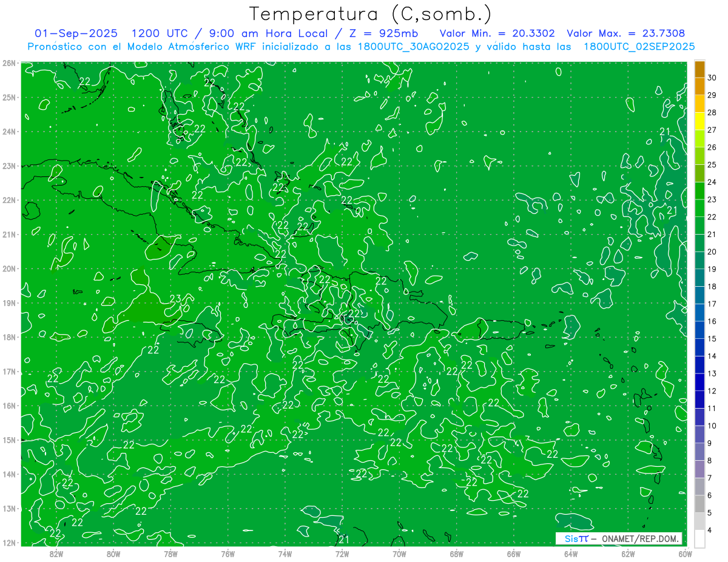Click the "17N" latitude label

point(8,371)
